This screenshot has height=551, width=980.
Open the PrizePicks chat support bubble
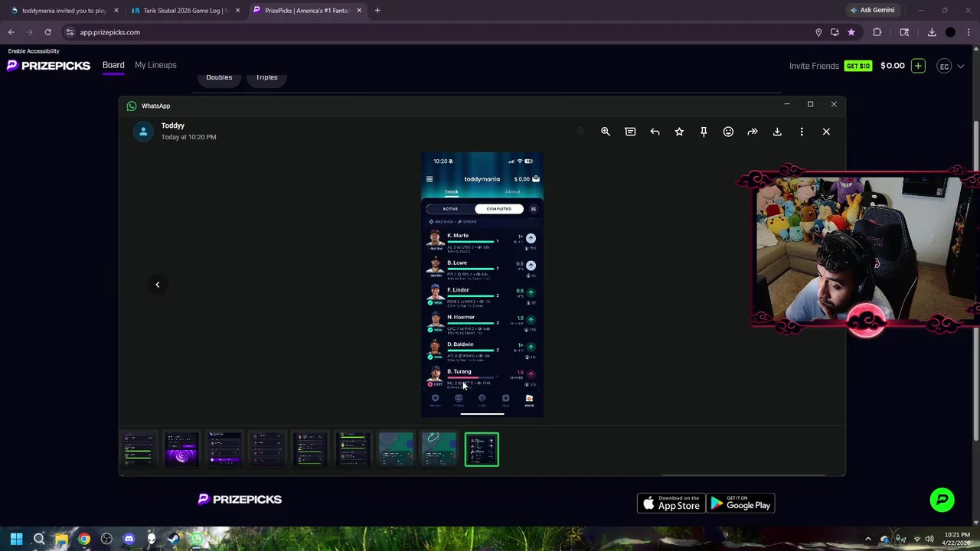[x=942, y=500]
